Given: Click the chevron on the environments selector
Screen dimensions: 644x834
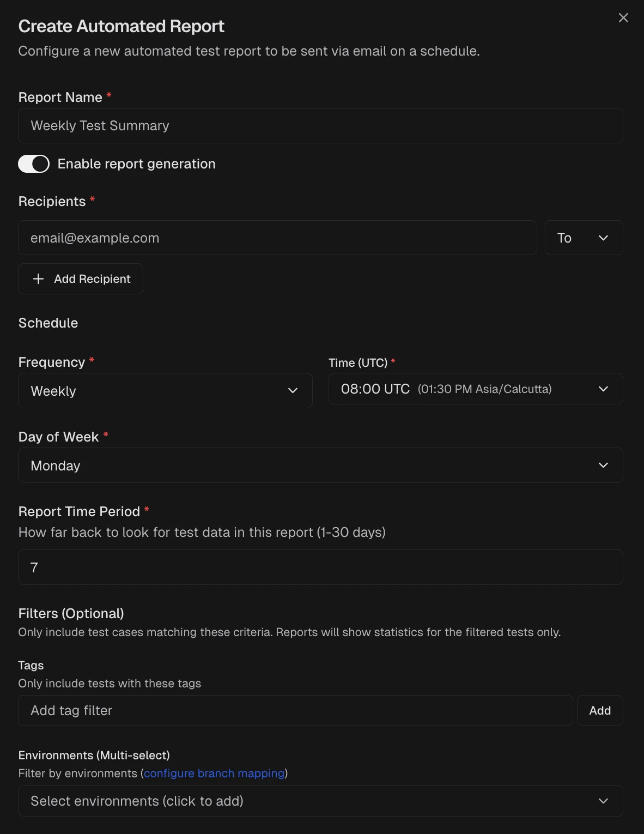Looking at the screenshot, I should pos(603,801).
